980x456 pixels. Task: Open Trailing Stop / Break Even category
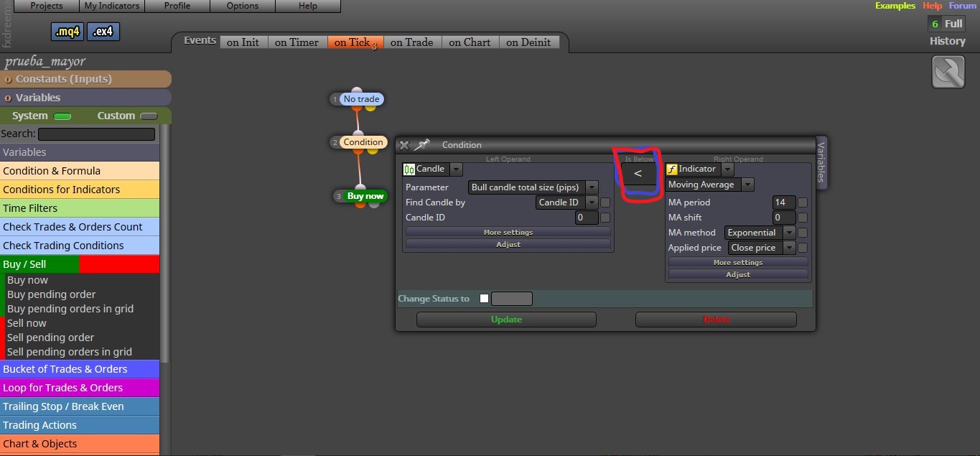tap(80, 406)
